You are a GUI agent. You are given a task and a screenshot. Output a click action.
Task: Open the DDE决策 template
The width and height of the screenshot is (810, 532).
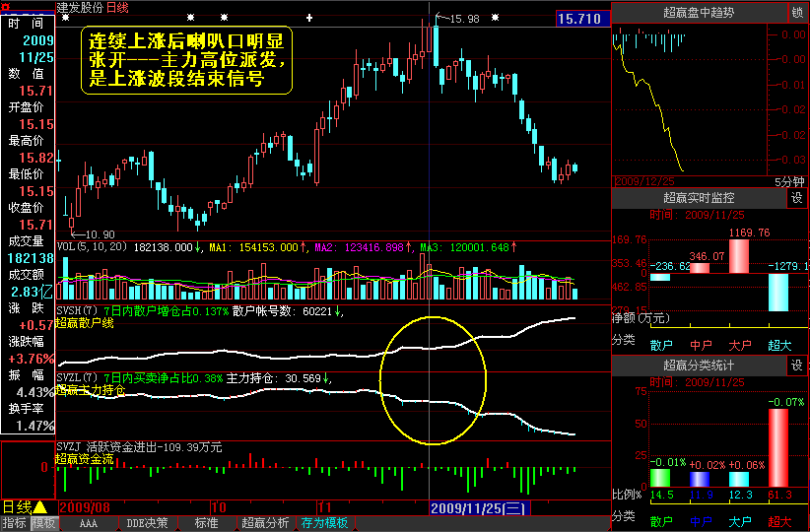pos(147,523)
